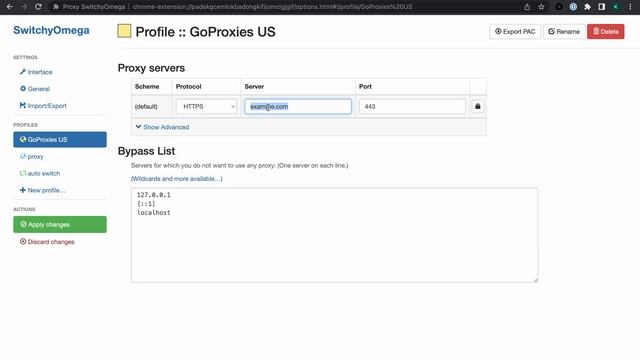Toggle the browser side panel icon
This screenshot has height=360, width=640.
602,7
